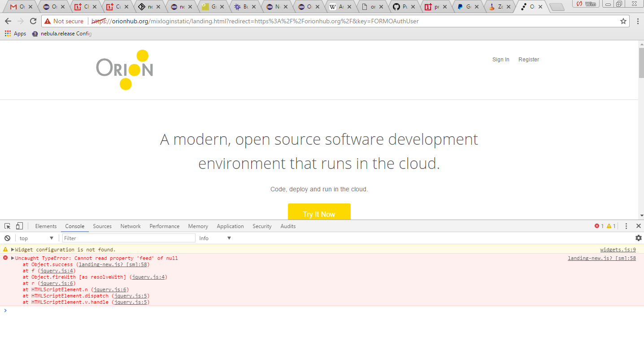Expand the 'Widget configuration is not found' warning
Image resolution: width=644 pixels, height=341 pixels.
tap(13, 250)
